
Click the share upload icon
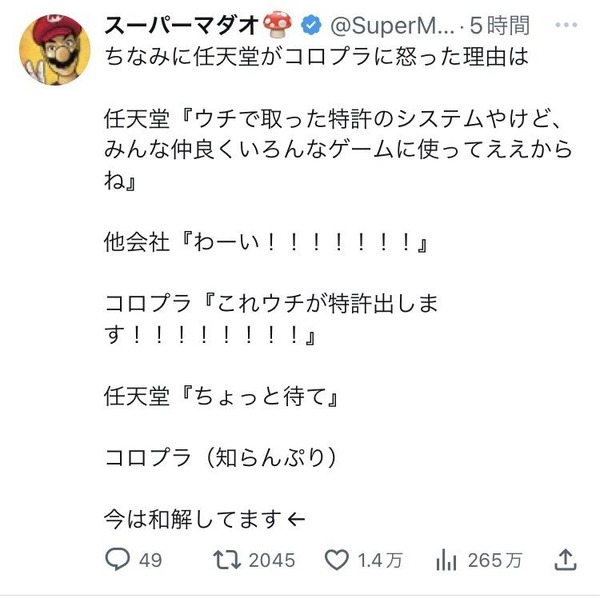(565, 560)
